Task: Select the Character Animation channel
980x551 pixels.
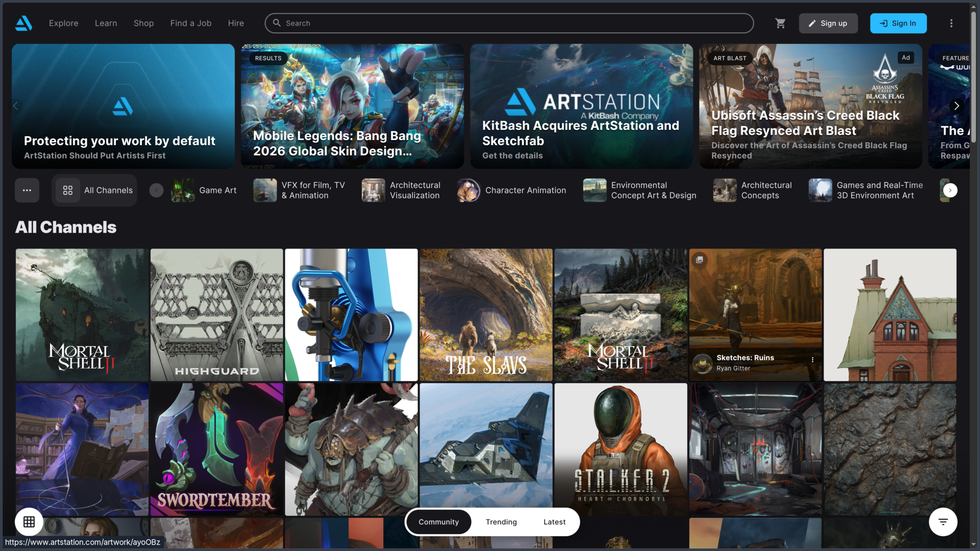Action: tap(512, 190)
